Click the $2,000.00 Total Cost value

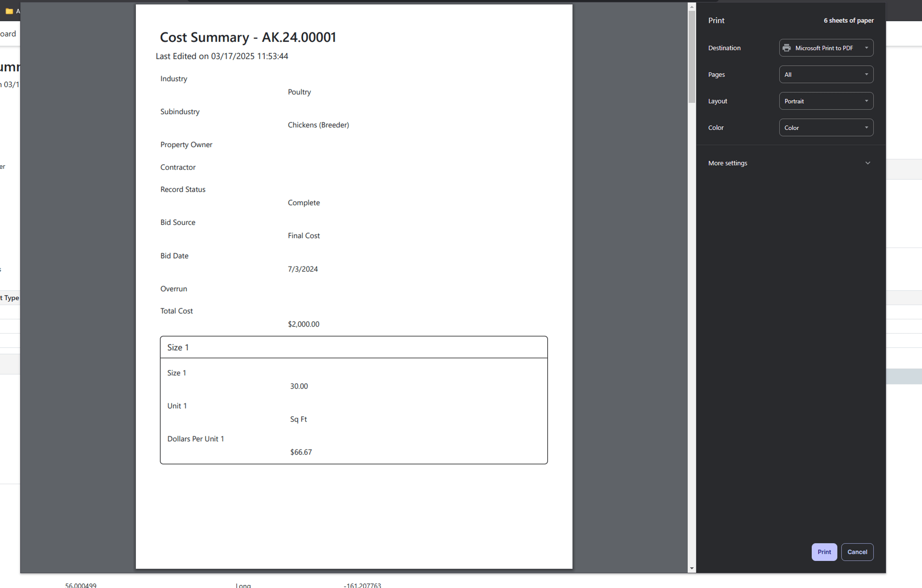303,324
